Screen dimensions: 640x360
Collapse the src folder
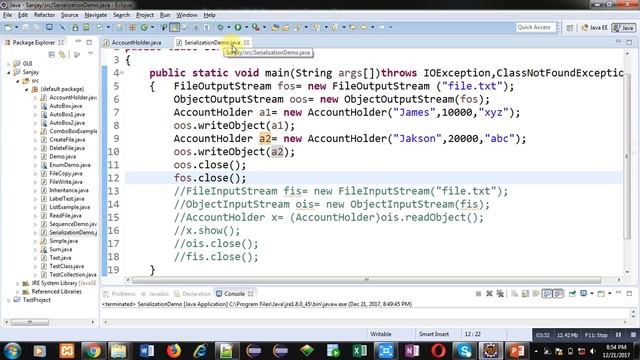[x=18, y=81]
